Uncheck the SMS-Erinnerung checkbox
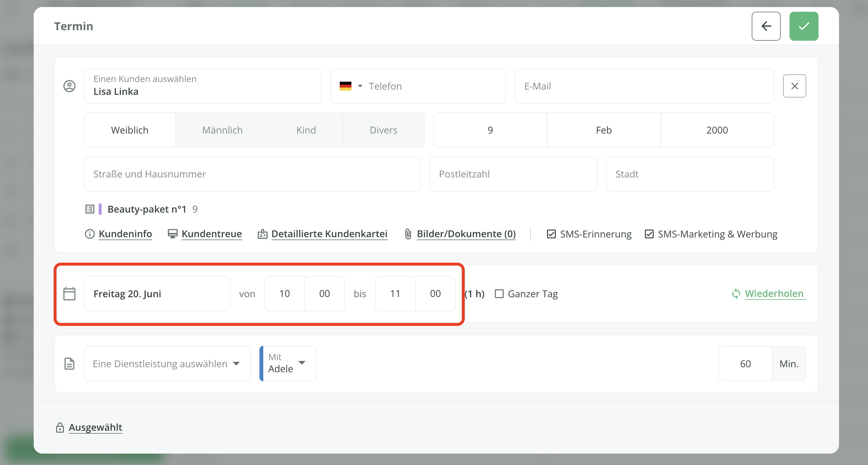Image resolution: width=868 pixels, height=465 pixels. click(x=551, y=234)
